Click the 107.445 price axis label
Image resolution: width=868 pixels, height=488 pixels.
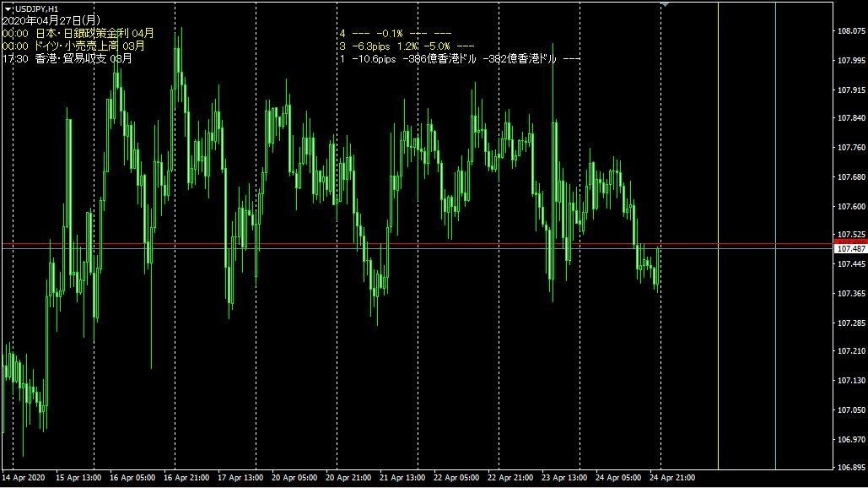[x=851, y=264]
